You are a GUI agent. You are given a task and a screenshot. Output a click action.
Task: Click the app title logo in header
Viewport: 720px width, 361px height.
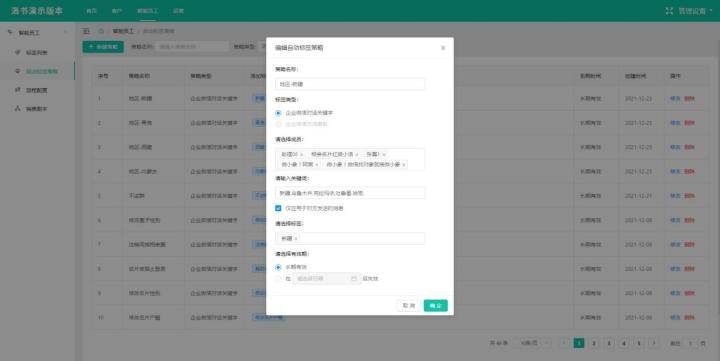(x=37, y=11)
